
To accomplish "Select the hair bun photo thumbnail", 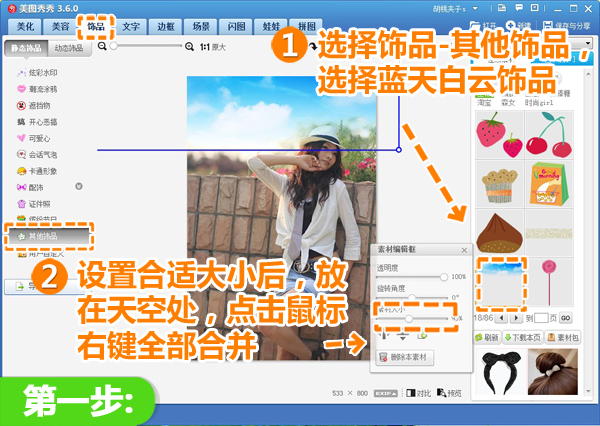I will point(553,372).
